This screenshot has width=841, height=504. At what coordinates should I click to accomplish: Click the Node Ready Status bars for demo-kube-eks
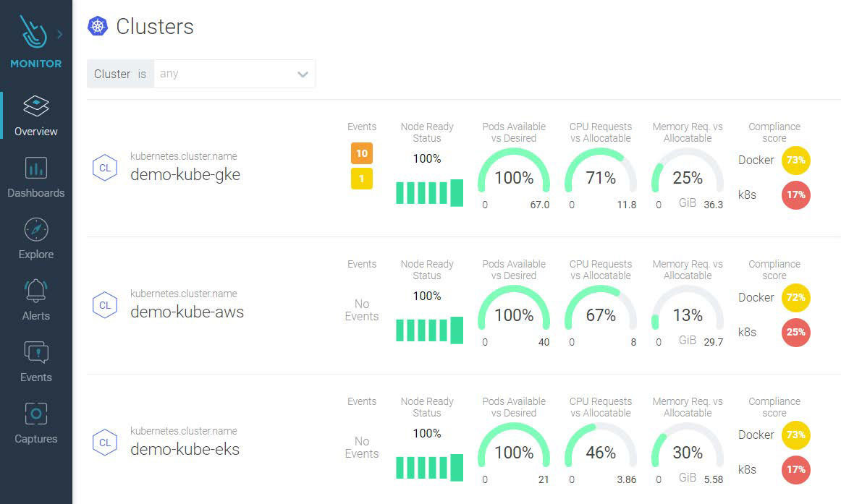(429, 467)
